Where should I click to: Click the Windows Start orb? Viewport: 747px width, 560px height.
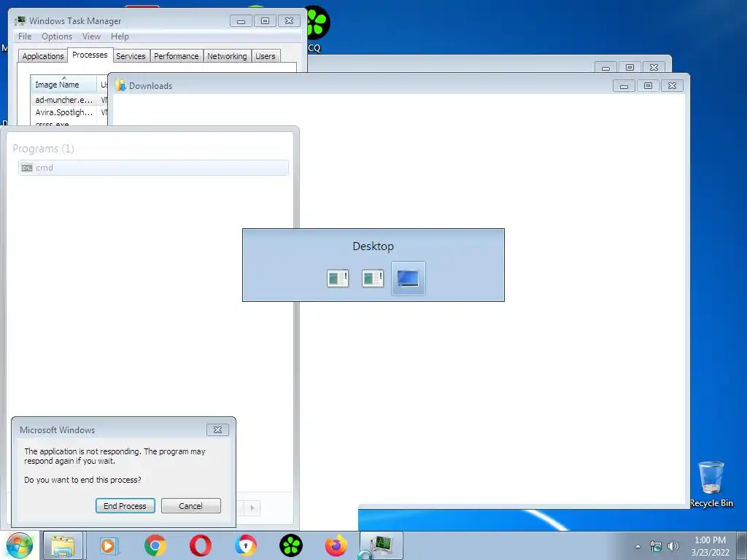19,545
